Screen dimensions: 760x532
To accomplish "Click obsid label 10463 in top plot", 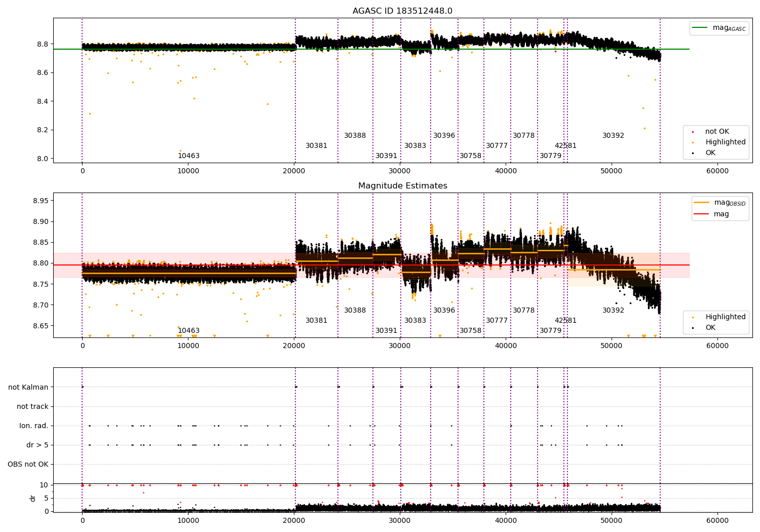I will coord(188,156).
